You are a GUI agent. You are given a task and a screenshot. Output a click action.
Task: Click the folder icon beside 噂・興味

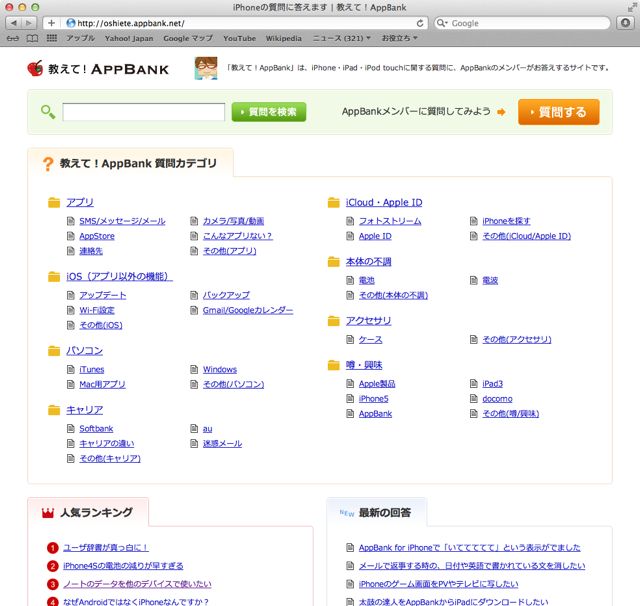333,365
